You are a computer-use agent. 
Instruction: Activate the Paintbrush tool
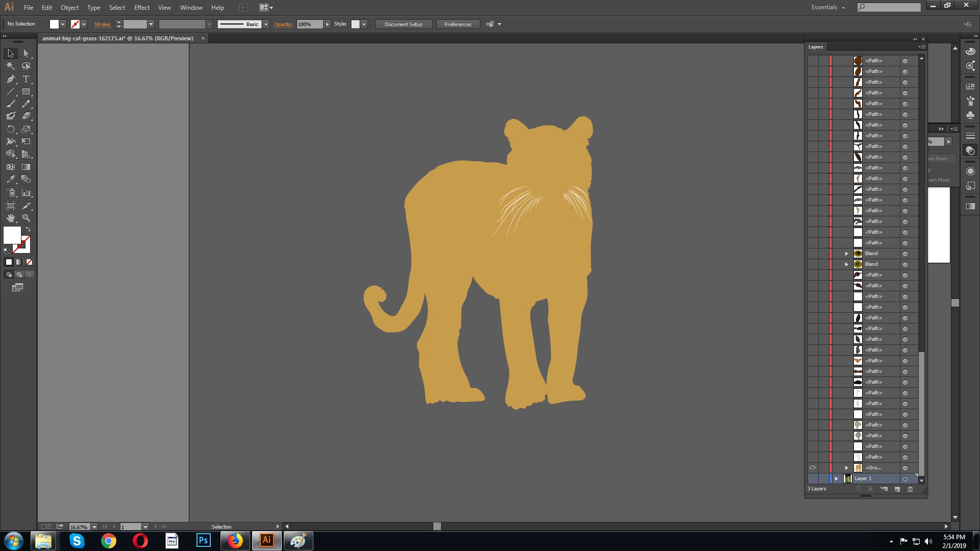tap(11, 103)
